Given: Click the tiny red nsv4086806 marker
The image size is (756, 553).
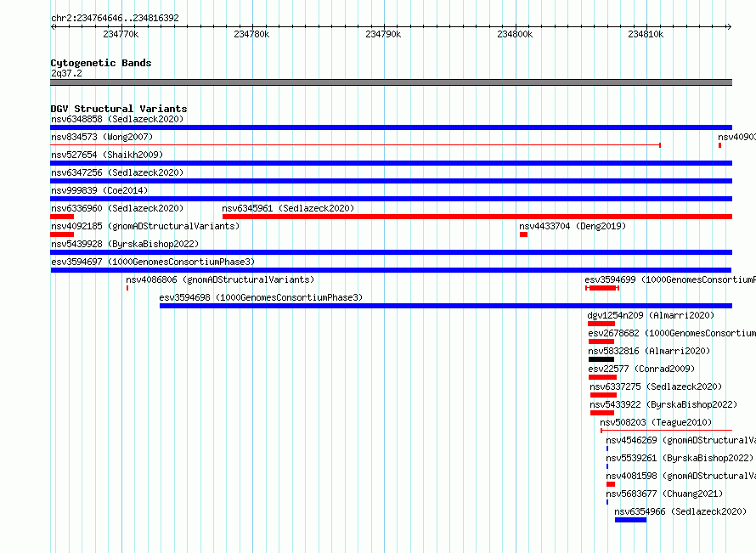Looking at the screenshot, I should pos(127,288).
